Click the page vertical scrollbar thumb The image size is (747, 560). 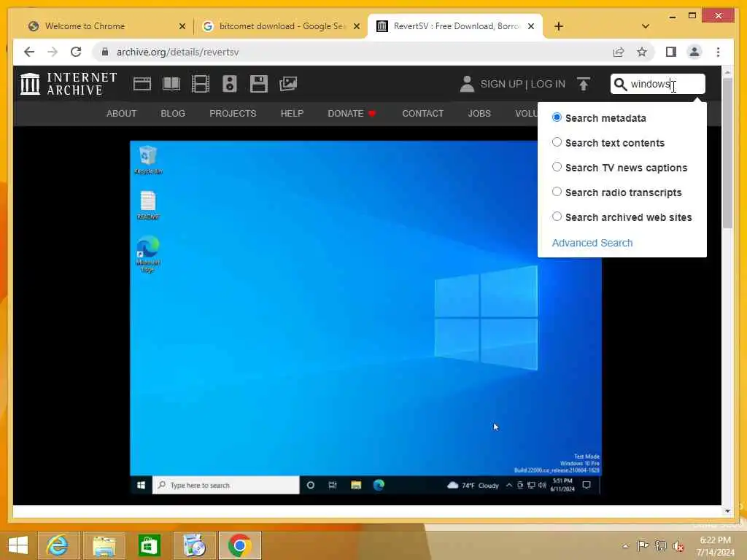click(x=727, y=152)
